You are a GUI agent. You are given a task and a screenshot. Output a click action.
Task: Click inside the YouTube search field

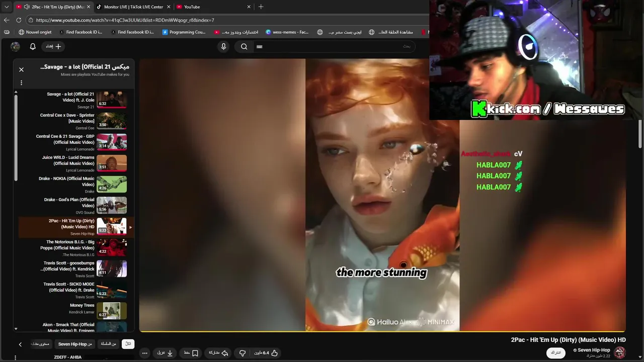335,46
